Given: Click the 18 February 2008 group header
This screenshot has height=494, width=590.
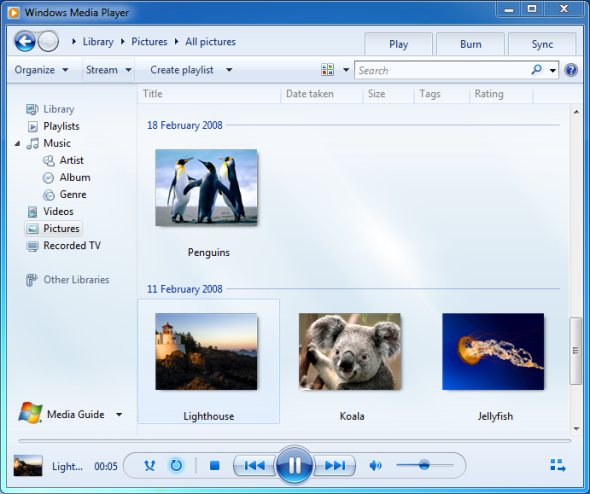Looking at the screenshot, I should click(184, 125).
